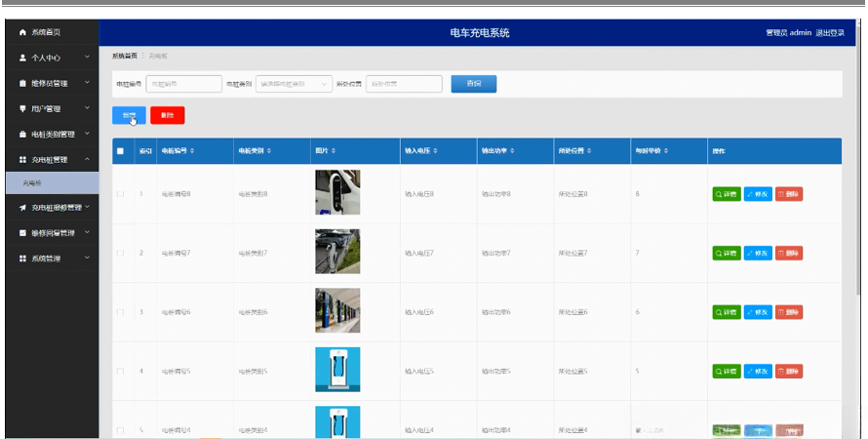Open the charger photo in row 2

click(x=337, y=252)
